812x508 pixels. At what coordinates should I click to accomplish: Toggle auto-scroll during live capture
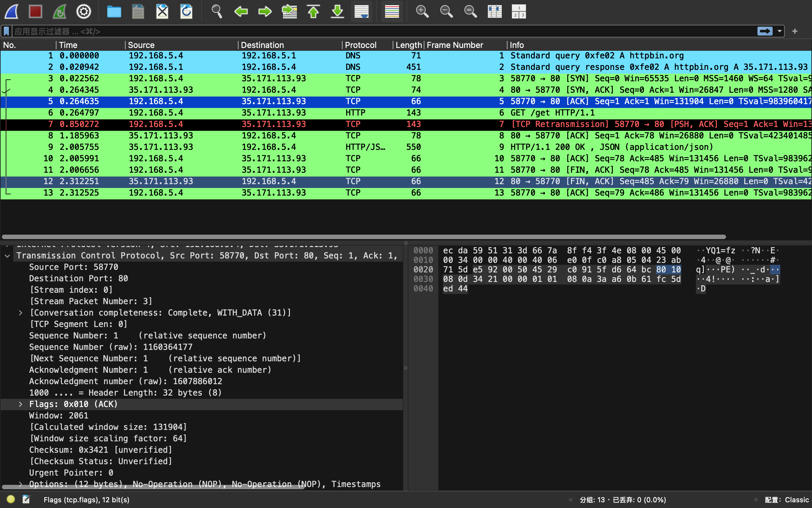coord(362,11)
